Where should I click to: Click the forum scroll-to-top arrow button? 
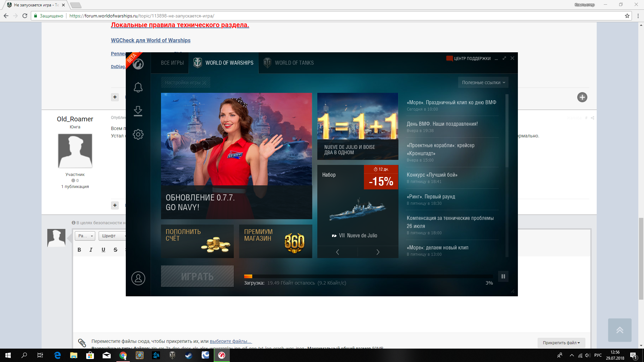620,330
